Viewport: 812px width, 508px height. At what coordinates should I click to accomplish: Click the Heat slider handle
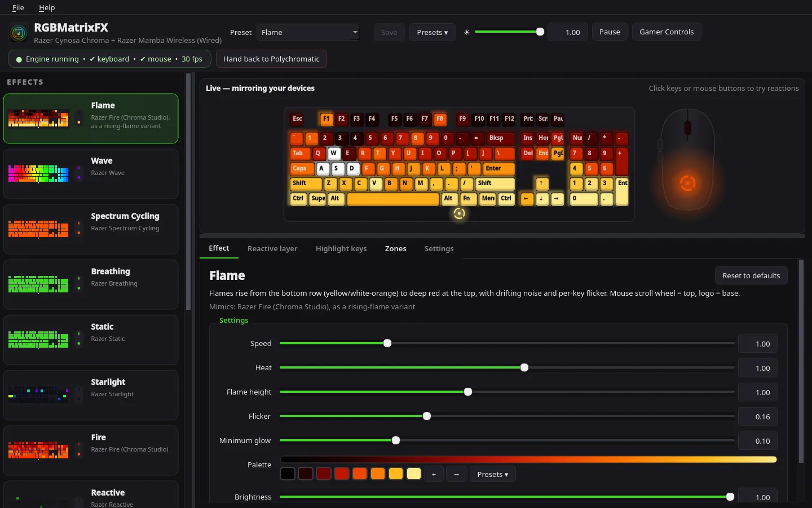[524, 367]
